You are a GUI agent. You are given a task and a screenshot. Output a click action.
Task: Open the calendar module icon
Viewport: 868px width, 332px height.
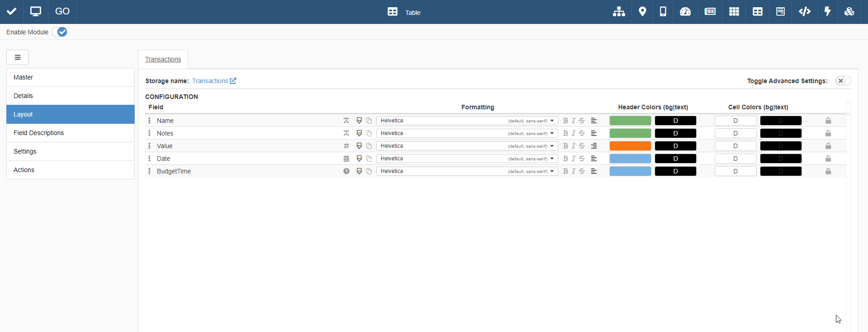(780, 12)
